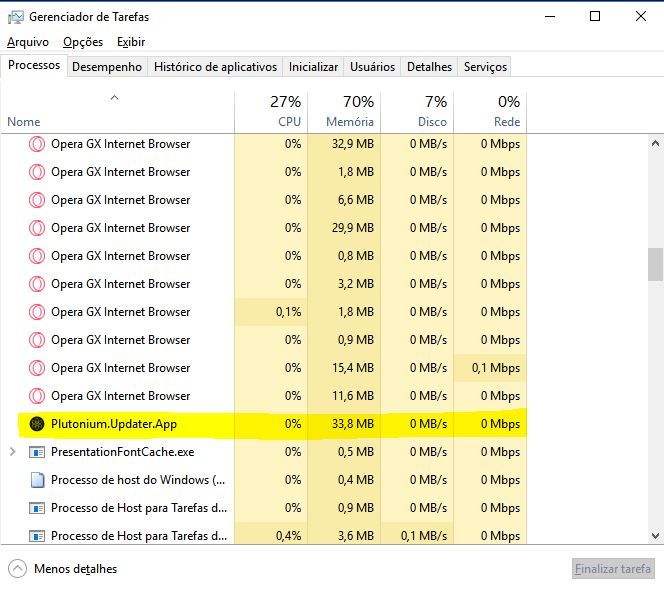Open the Arquivo menu
The image size is (664, 593).
click(28, 42)
